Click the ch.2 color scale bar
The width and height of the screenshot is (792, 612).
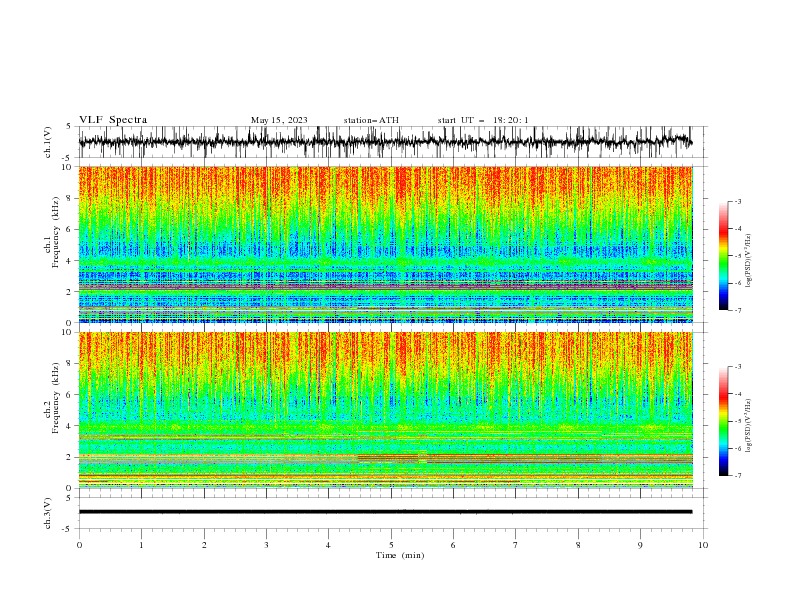[x=724, y=421]
